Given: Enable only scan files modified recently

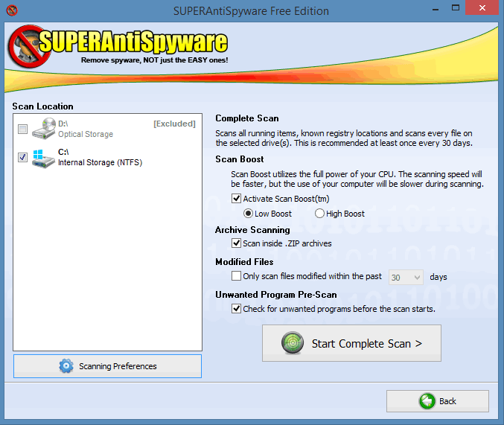Looking at the screenshot, I should click(x=237, y=276).
